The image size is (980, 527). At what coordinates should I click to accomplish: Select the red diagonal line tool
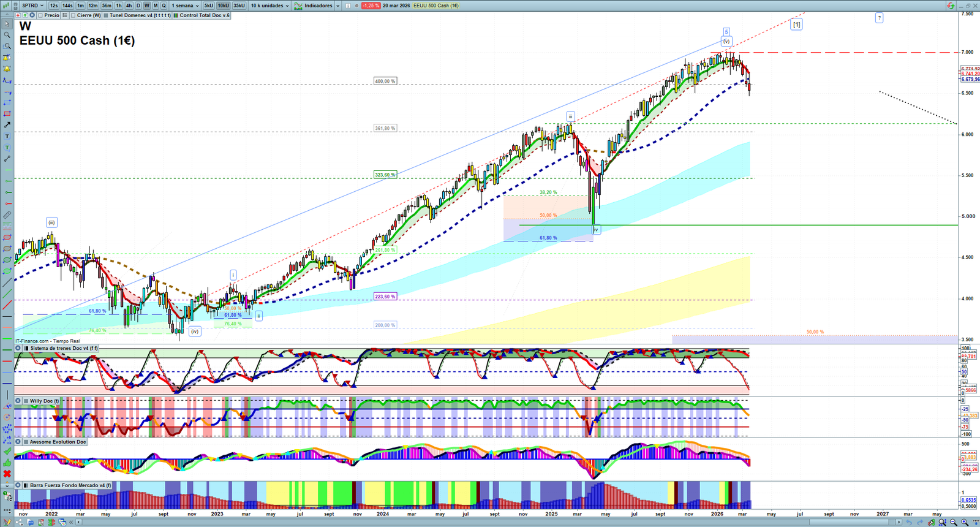7,305
